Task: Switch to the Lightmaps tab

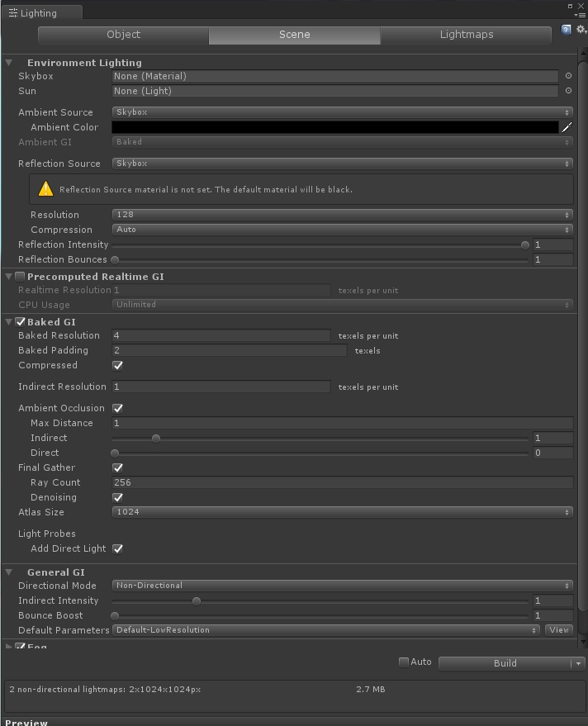Action: pos(466,36)
